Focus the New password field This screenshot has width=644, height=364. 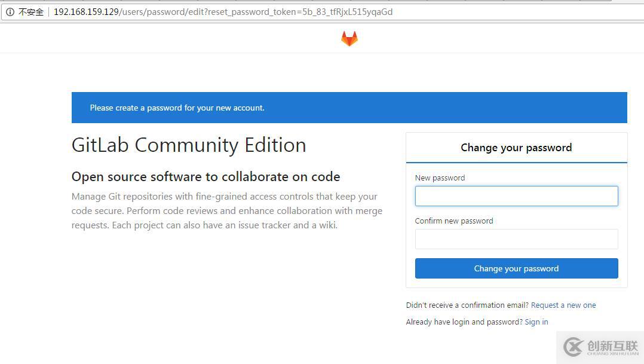pos(516,196)
